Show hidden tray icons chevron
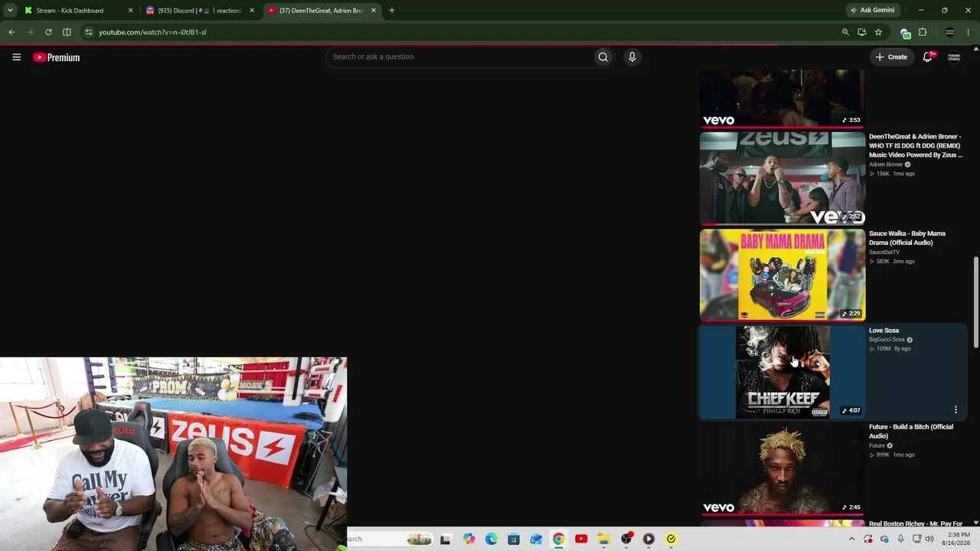Screen dimensions: 980x551 [851, 539]
